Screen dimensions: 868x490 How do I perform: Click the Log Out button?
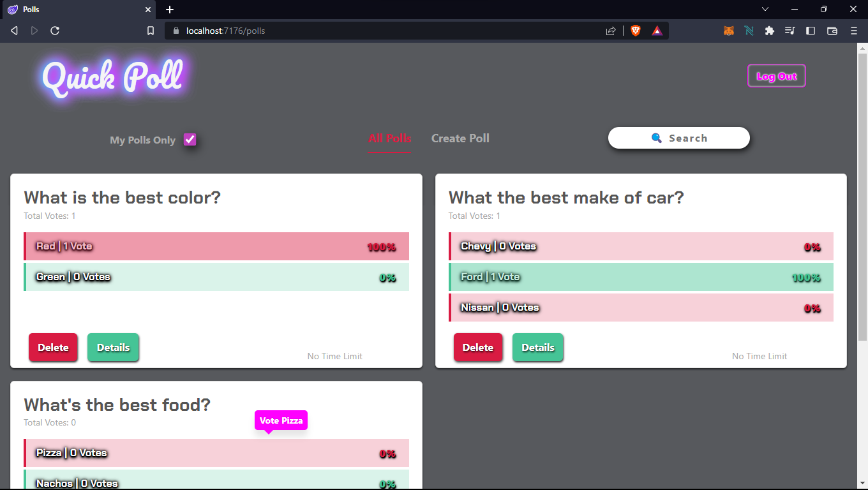click(777, 77)
